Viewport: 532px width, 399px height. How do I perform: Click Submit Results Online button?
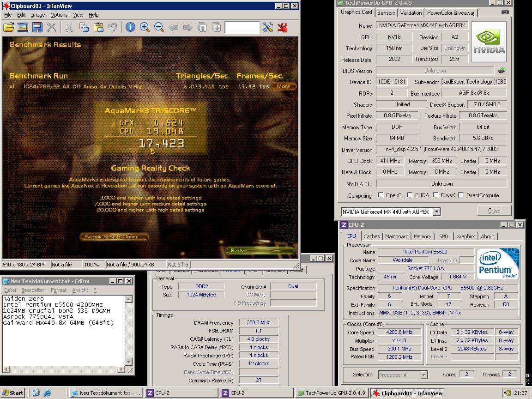coord(114,236)
